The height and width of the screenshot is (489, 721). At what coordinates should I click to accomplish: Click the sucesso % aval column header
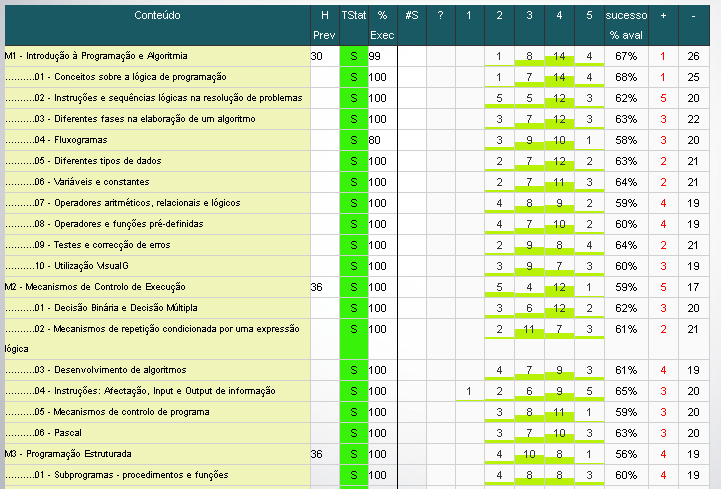point(626,25)
